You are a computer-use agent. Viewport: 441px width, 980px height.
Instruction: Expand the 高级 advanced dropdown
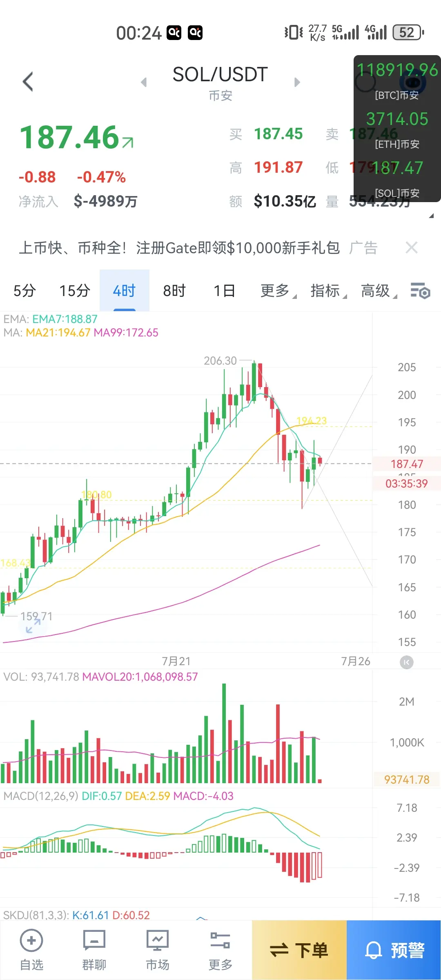[379, 291]
